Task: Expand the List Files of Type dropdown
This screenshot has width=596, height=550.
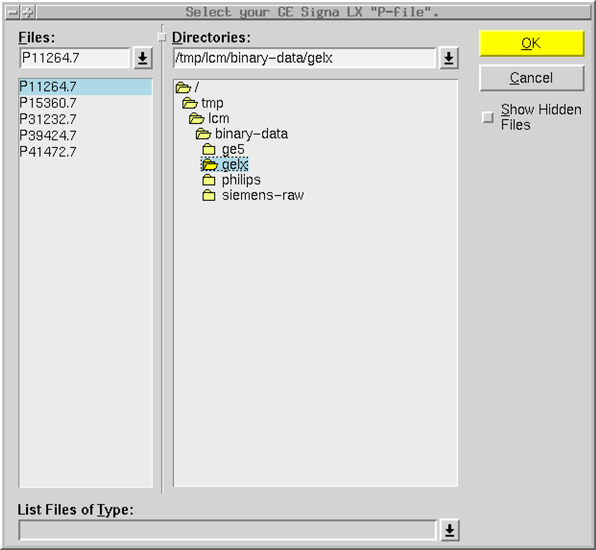Action: pos(449,530)
